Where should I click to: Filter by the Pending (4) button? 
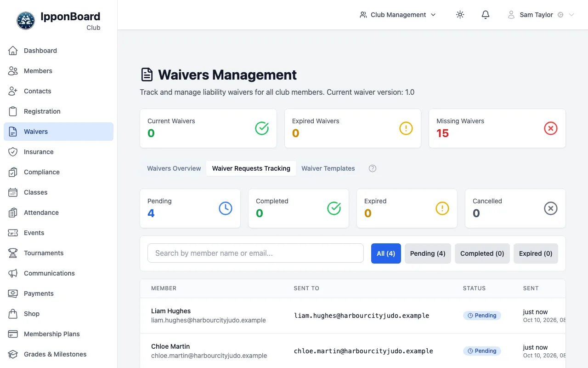(428, 253)
